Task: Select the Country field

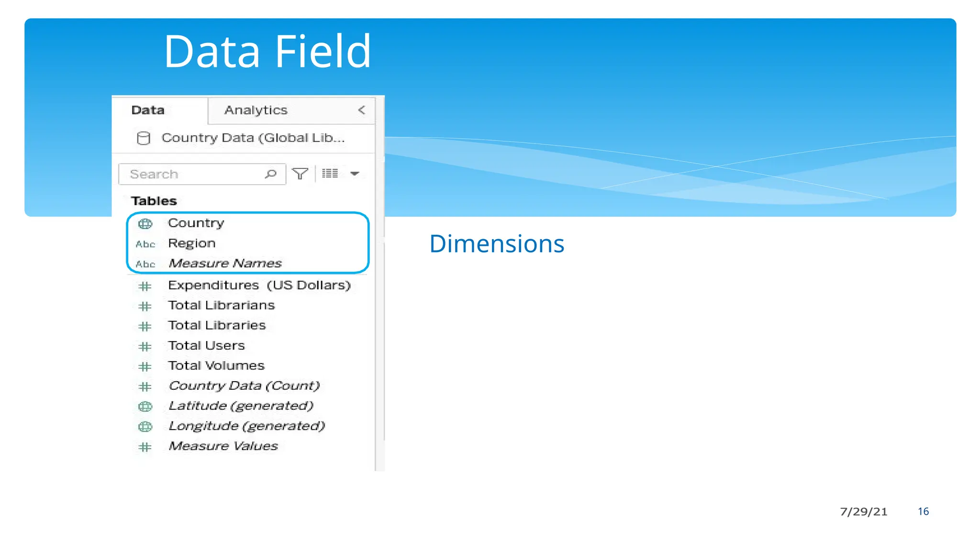Action: click(196, 223)
